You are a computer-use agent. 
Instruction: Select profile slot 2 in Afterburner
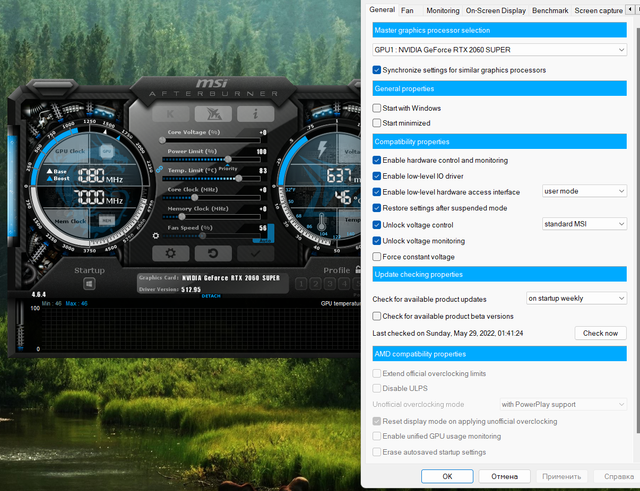click(x=315, y=284)
